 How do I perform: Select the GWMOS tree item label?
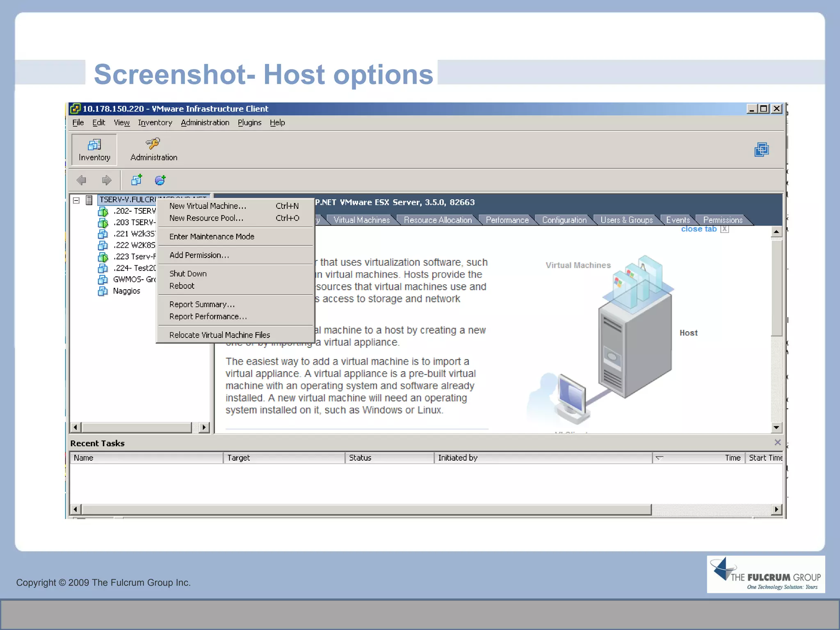point(135,280)
